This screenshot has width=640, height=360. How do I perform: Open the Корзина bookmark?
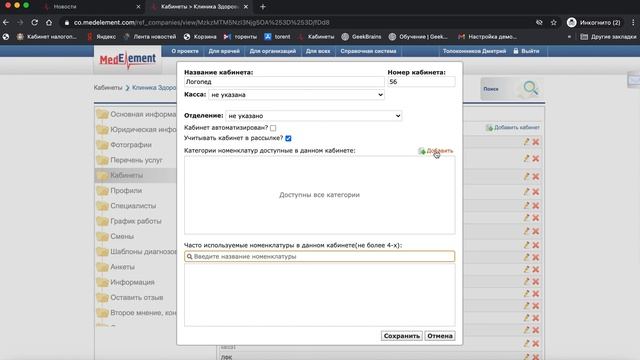tap(200, 37)
